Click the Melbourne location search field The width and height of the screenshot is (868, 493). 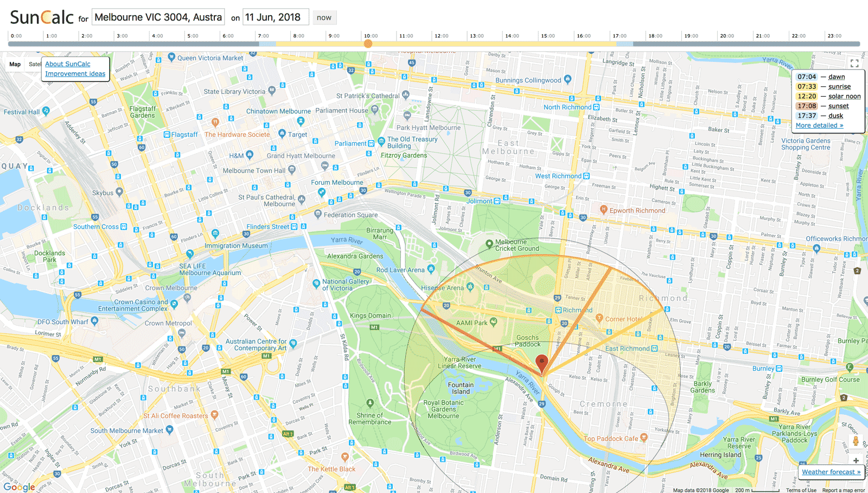point(158,17)
